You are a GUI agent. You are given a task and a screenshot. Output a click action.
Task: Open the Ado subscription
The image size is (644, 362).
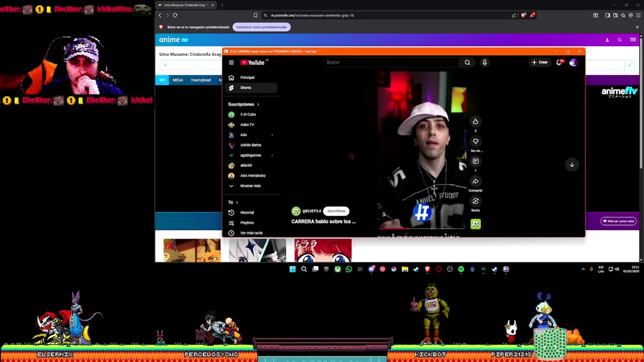pos(250,135)
